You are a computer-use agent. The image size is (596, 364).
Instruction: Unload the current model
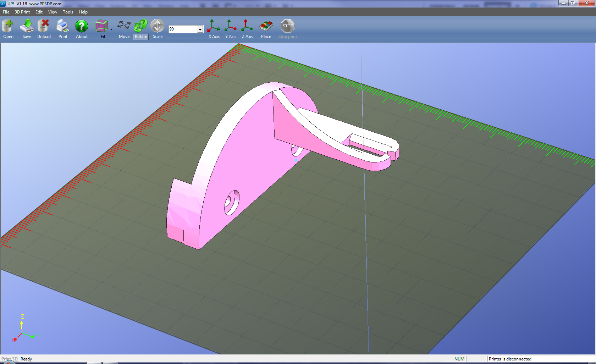pos(44,26)
